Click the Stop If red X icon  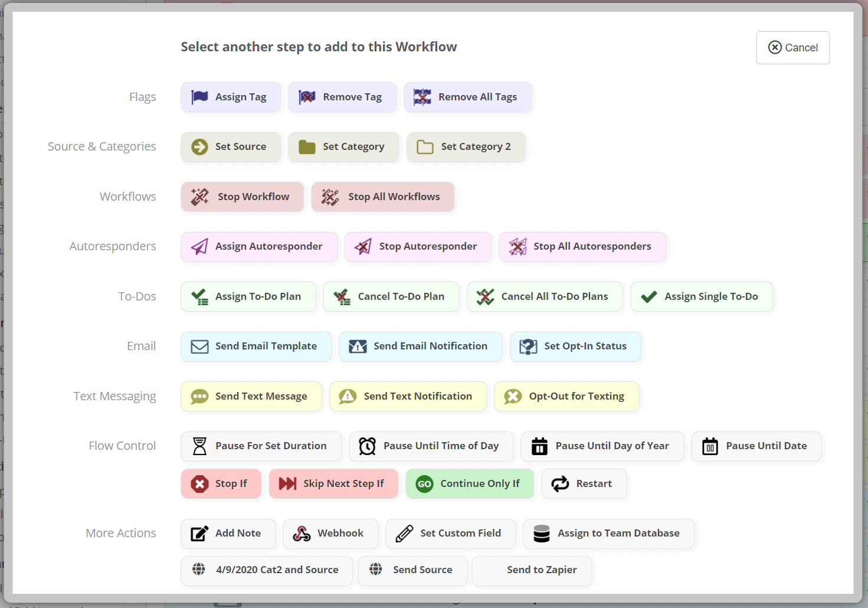coord(199,484)
